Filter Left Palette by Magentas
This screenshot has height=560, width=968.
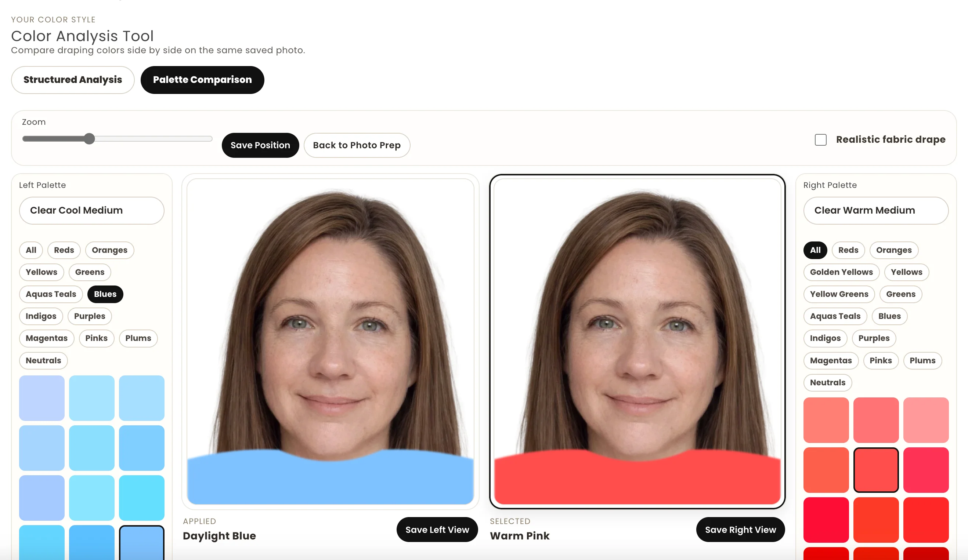(47, 338)
